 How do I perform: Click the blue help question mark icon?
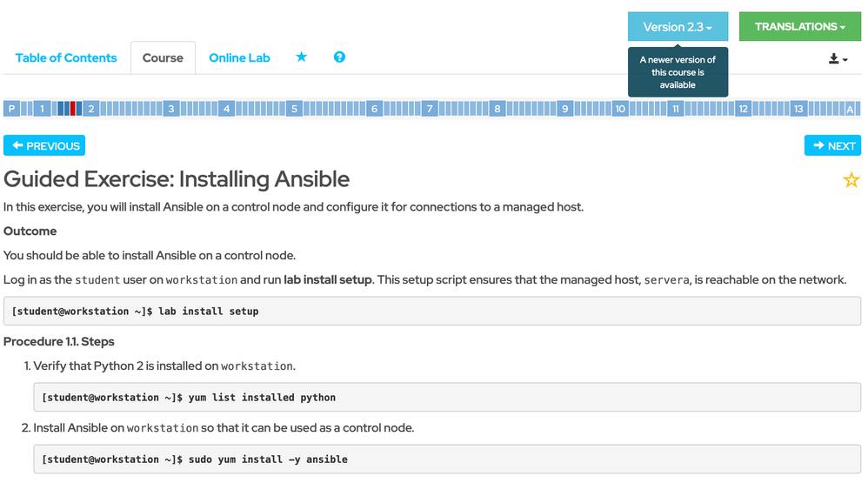pyautogui.click(x=339, y=57)
